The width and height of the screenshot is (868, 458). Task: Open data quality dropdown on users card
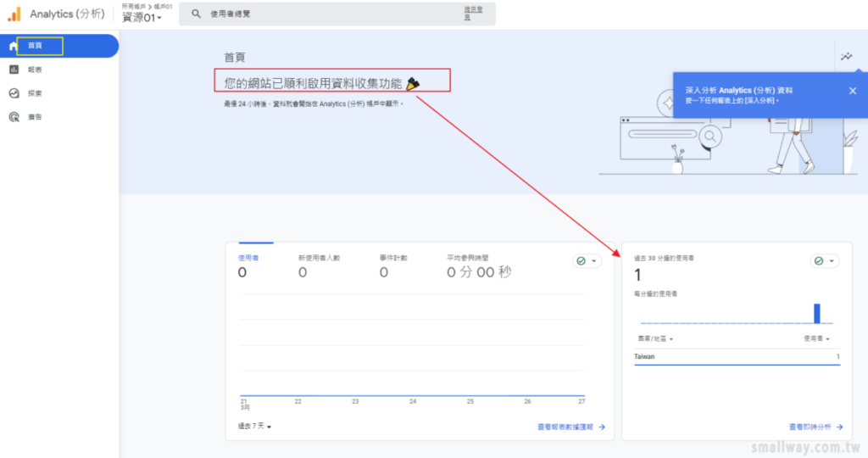pos(587,261)
